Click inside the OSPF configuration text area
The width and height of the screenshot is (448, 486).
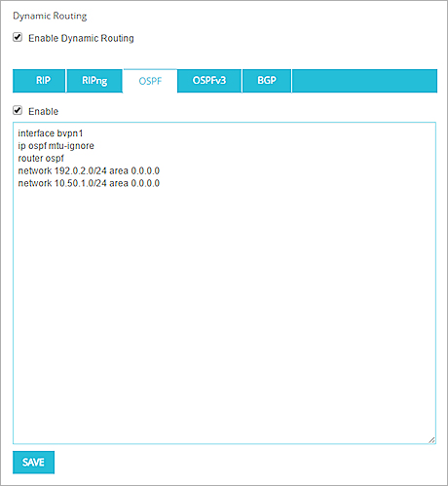pyautogui.click(x=224, y=282)
